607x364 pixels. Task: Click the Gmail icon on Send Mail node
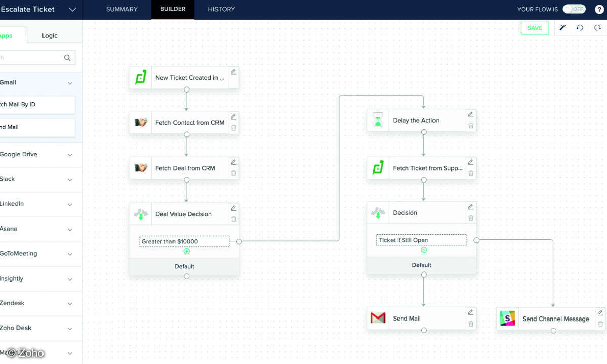[x=378, y=318]
